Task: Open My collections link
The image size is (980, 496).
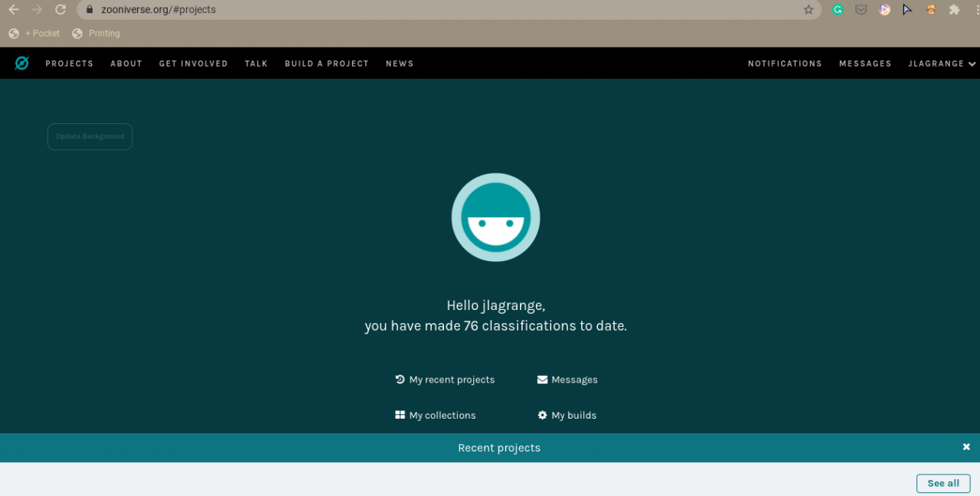Action: (x=436, y=415)
